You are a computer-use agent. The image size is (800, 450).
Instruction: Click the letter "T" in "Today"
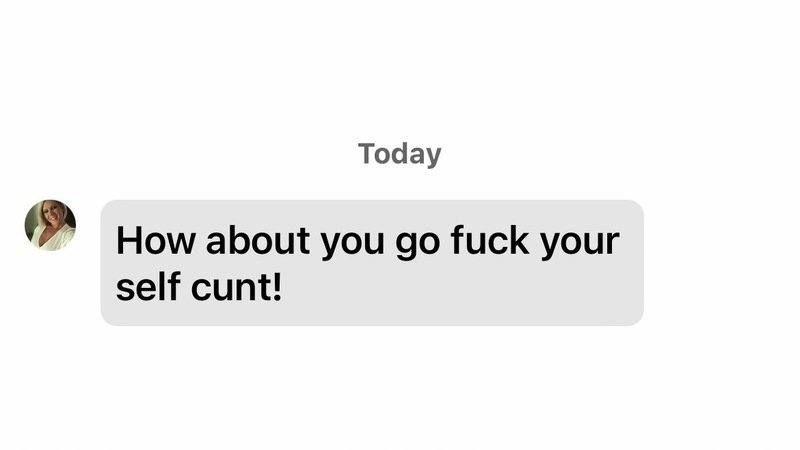pos(367,153)
